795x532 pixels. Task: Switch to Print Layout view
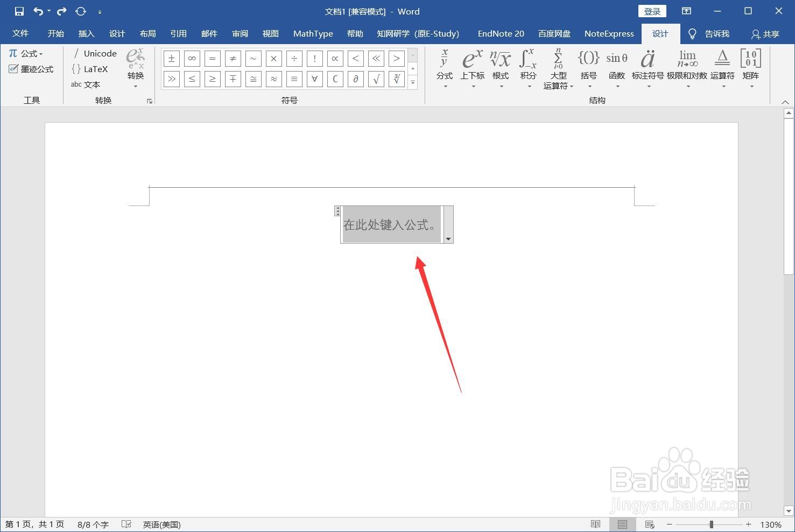(622, 524)
